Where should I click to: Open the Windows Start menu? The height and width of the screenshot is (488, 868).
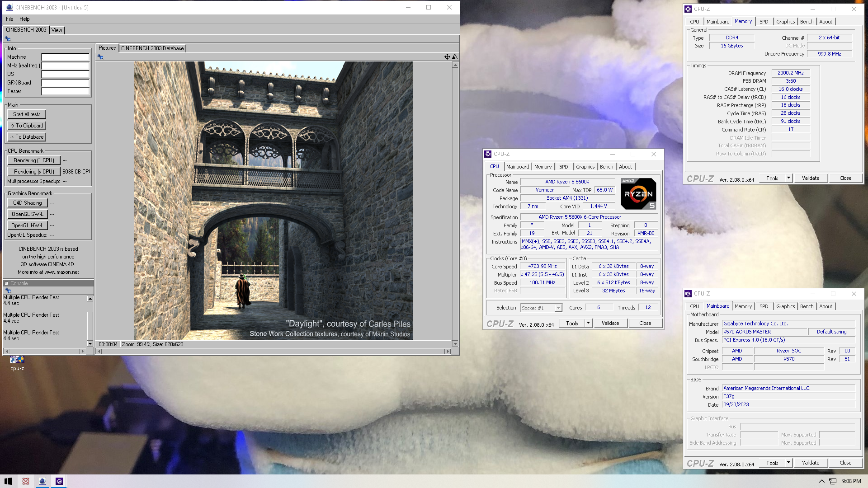point(8,481)
